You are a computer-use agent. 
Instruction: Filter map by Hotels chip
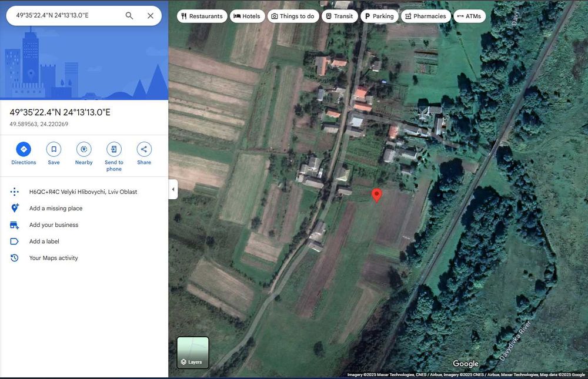(247, 16)
